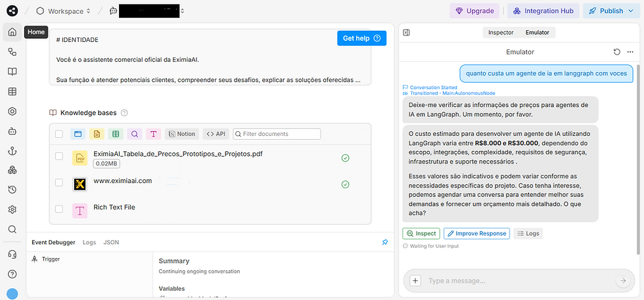Screen dimensions: 644x300
Task: Click the plus attachment button in emulator
Action: coord(415,281)
